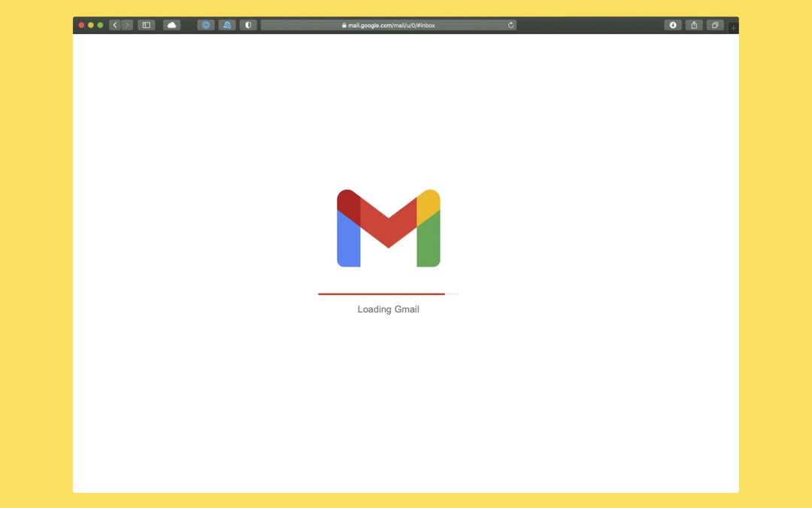Screen dimensions: 812x508
Task: Maximize the Safari window to full screen
Action: point(100,25)
